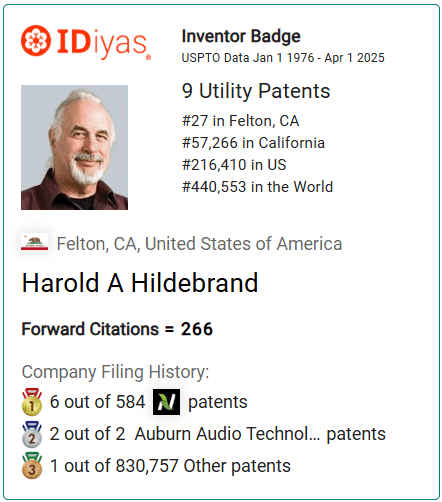Click the IDiyas brand wordmark
This screenshot has height=502, width=442.
click(x=104, y=42)
